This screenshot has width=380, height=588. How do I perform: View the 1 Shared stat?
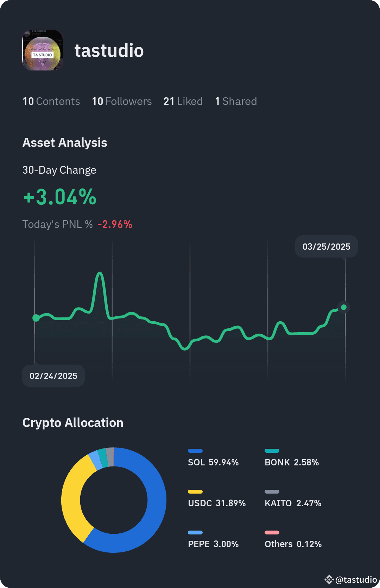[x=236, y=101]
